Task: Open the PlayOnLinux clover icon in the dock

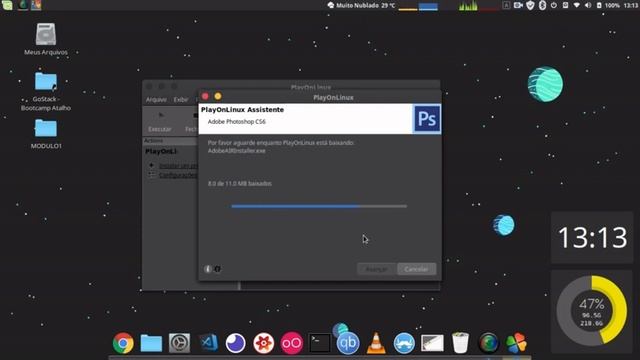Action: [x=516, y=343]
